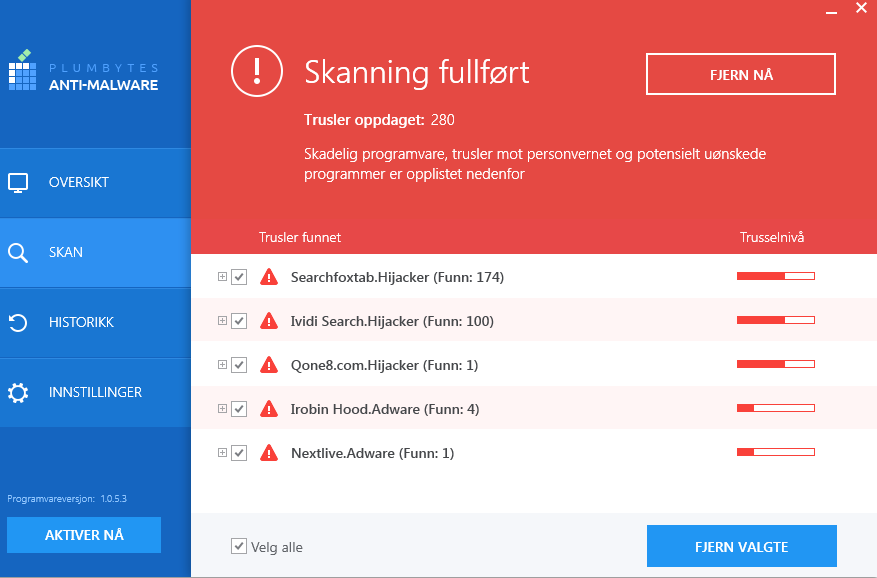Image resolution: width=877 pixels, height=578 pixels.
Task: Click the magnifier icon beside Skan
Action: [18, 253]
